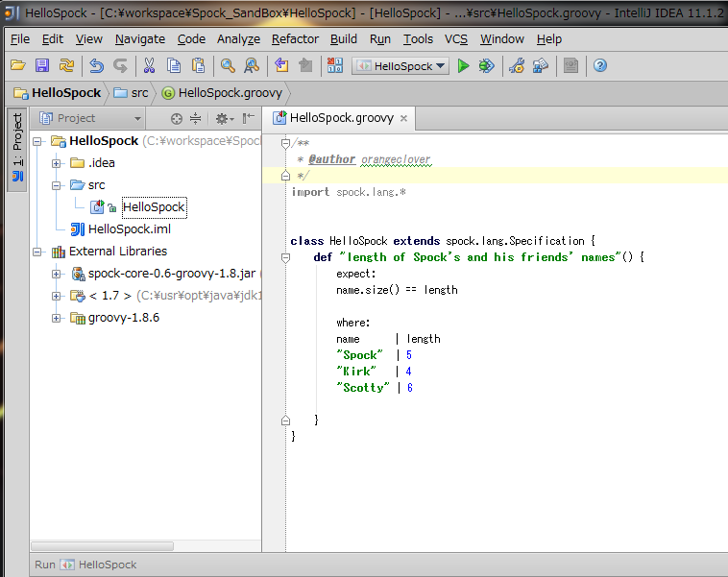Open the Project panel gear settings

coord(222,118)
